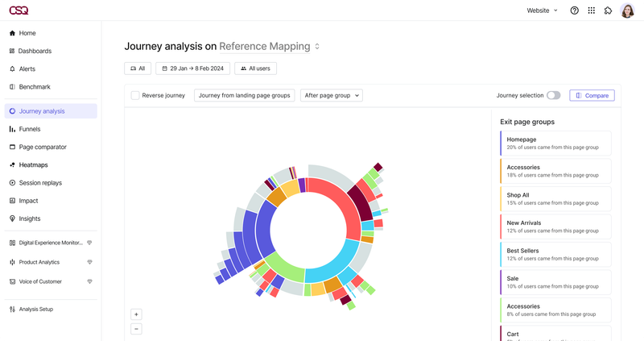Expand the Reference Mapping selector
The image size is (644, 341).
(x=317, y=47)
